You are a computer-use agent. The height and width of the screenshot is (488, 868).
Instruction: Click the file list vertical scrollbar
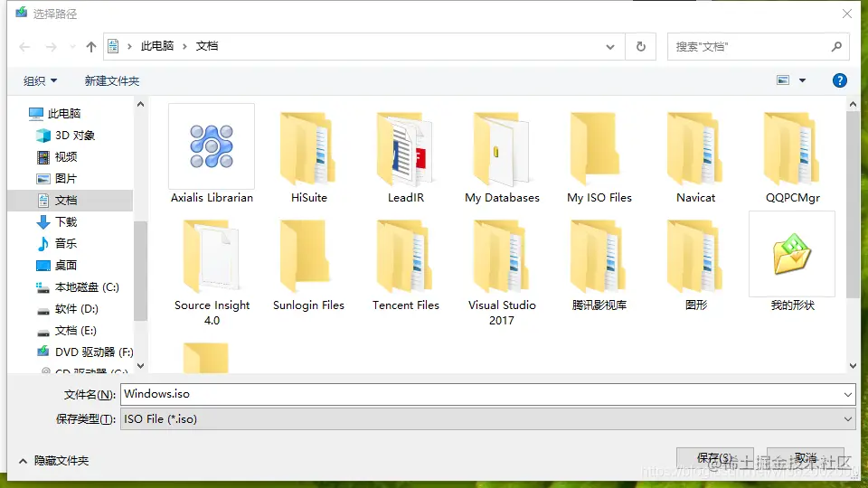pos(853,205)
